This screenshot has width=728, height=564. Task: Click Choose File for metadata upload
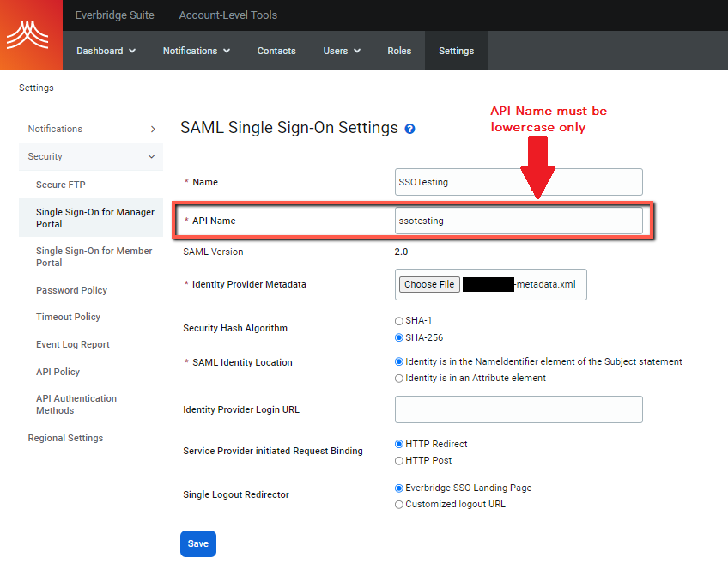tap(428, 284)
